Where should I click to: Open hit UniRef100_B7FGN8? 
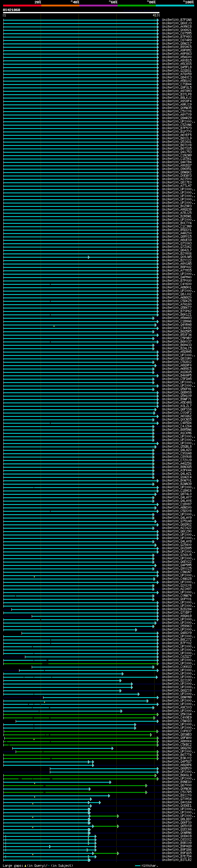tap(177, 20)
